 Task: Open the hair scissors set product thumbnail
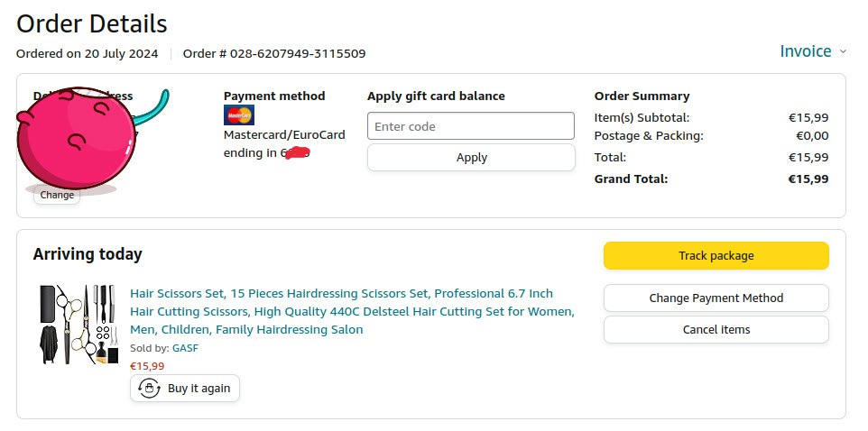(78, 325)
